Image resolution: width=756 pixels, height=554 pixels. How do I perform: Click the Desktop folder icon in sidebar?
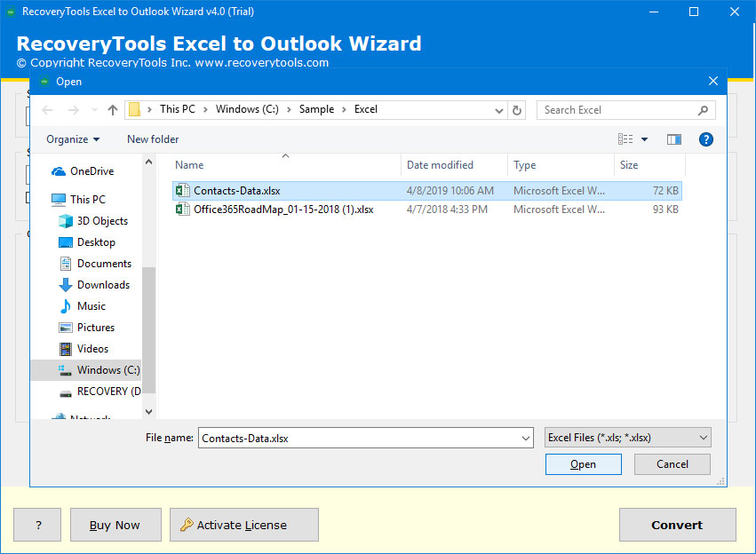tap(66, 242)
